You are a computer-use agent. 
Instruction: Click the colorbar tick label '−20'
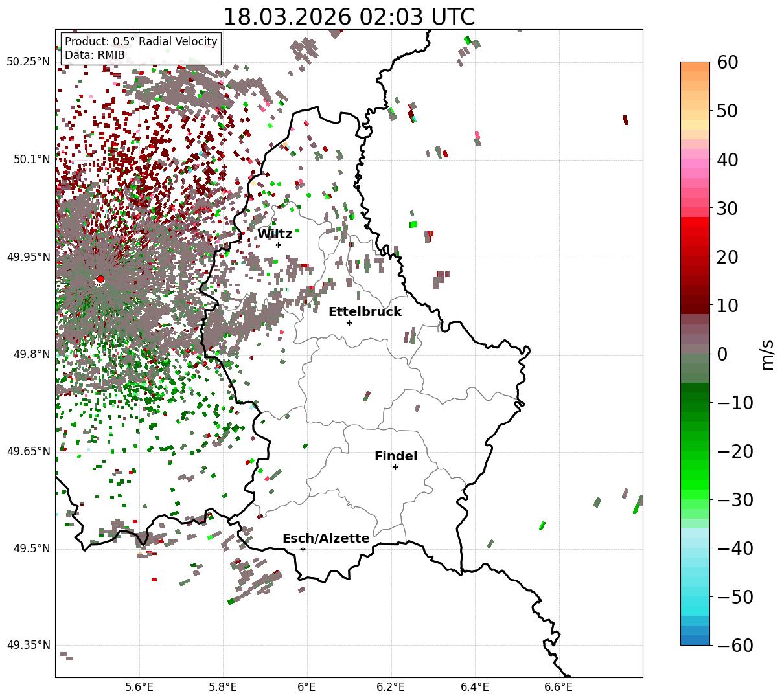coord(735,451)
